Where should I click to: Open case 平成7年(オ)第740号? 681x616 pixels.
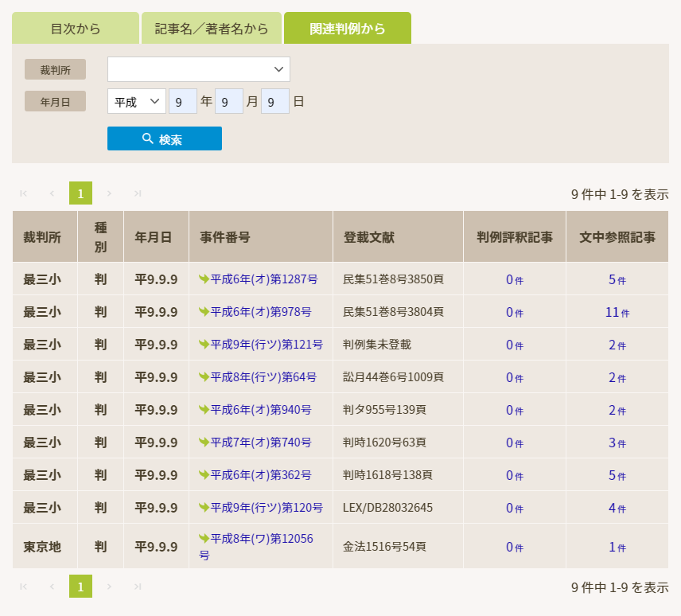coord(261,442)
